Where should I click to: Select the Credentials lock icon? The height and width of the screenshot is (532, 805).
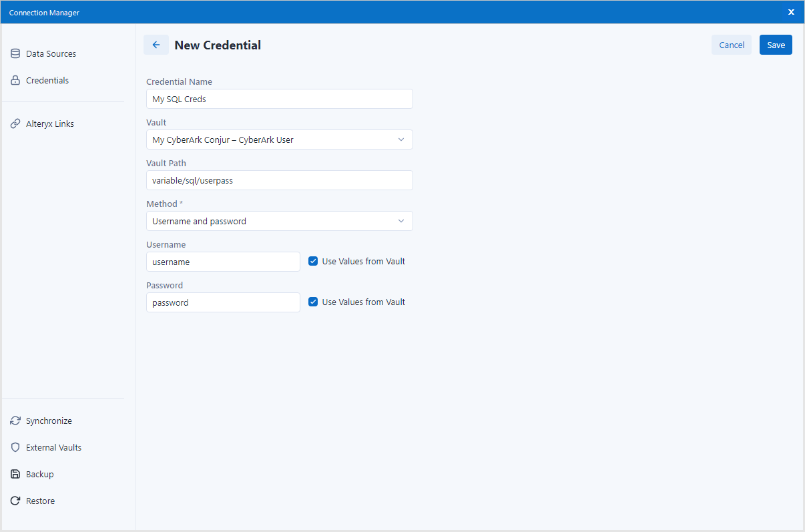pyautogui.click(x=15, y=80)
